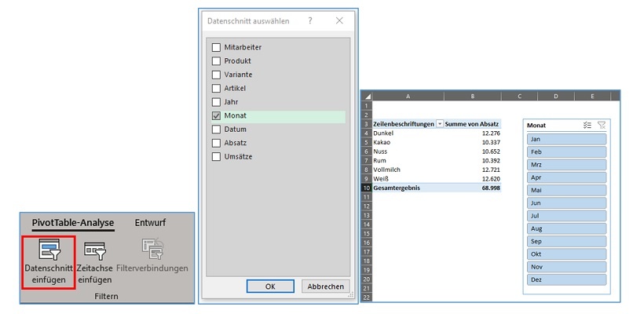Enable the Mitarbeiter checkbox
Screen dimensions: 644x314
click(x=216, y=47)
